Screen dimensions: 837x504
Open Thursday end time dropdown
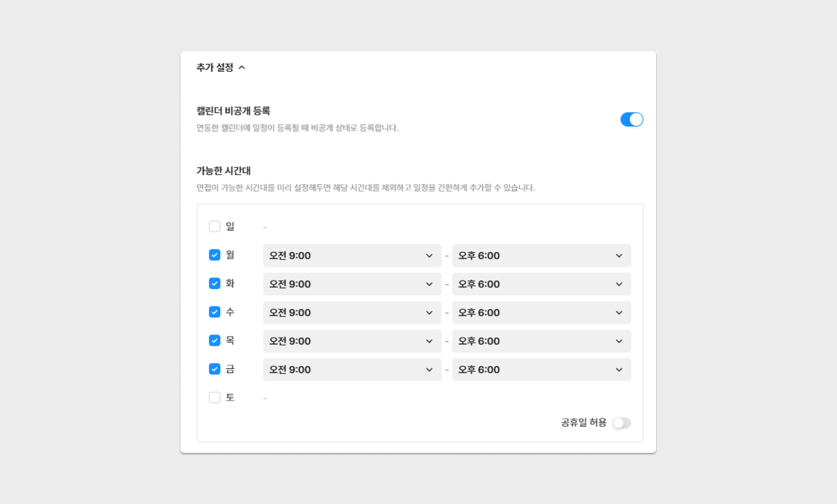tap(541, 341)
